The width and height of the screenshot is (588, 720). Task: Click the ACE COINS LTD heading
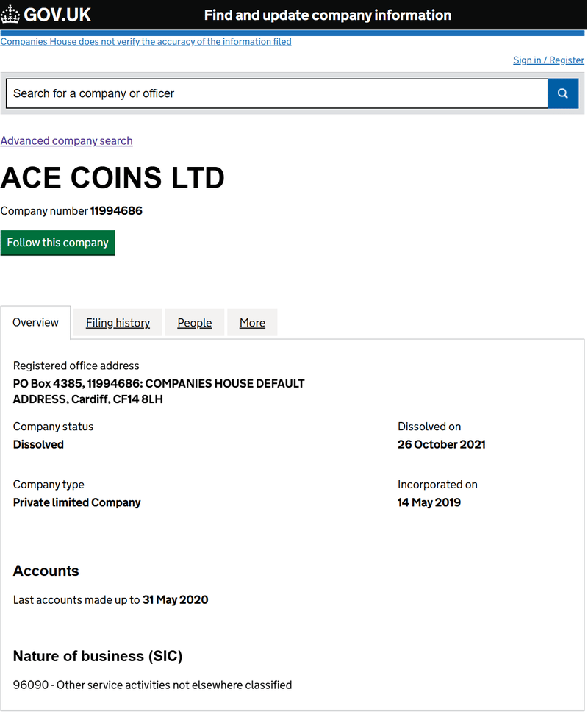pyautogui.click(x=112, y=178)
